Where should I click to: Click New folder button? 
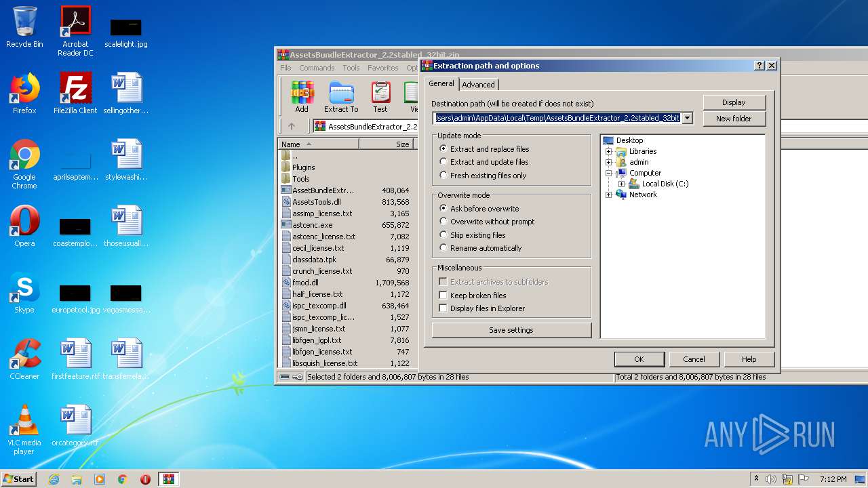(x=734, y=119)
